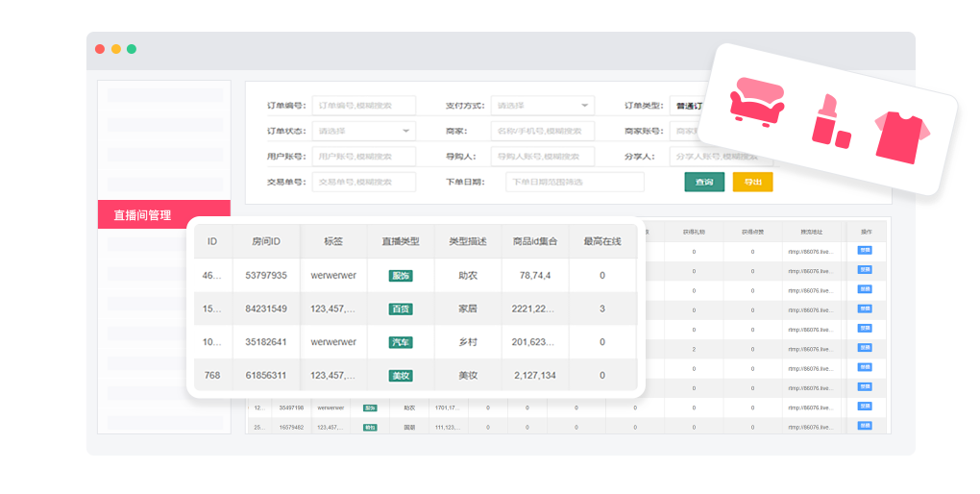The image size is (980, 494).
Task: Open the 支付方式 payment method dropdown
Action: coord(542,106)
